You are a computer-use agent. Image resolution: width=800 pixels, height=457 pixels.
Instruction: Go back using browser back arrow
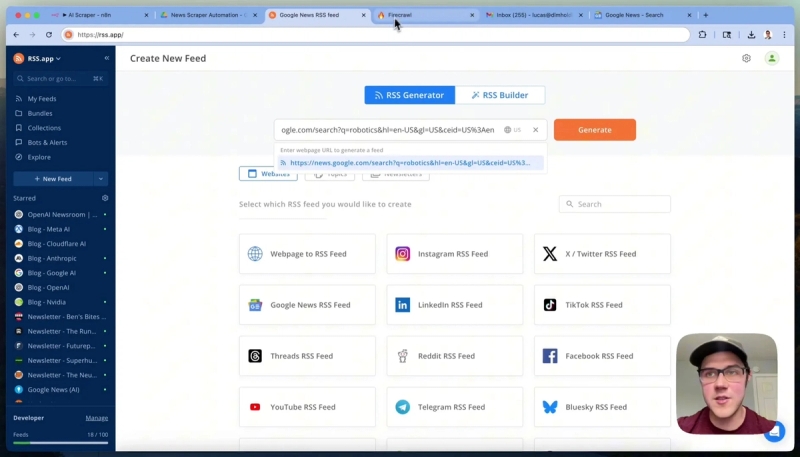[x=16, y=35]
